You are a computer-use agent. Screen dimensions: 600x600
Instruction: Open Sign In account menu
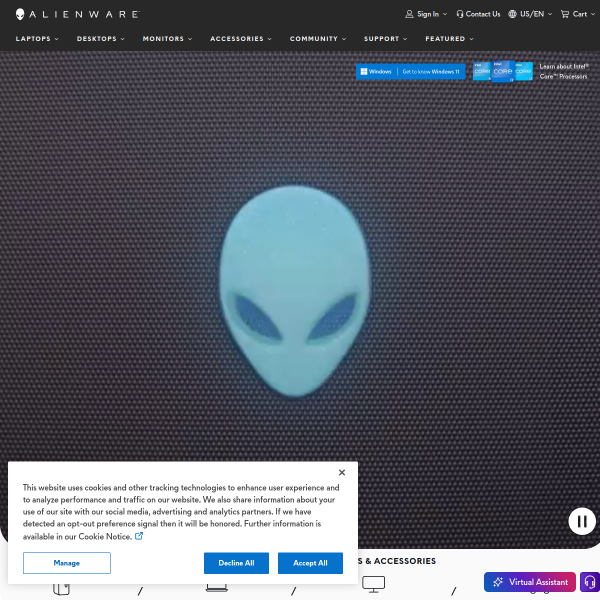[x=426, y=14]
